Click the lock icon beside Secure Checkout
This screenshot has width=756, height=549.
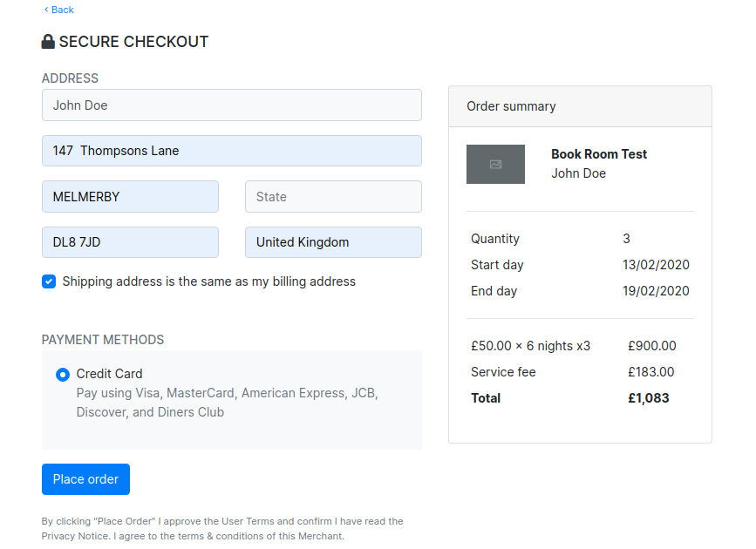pos(48,42)
